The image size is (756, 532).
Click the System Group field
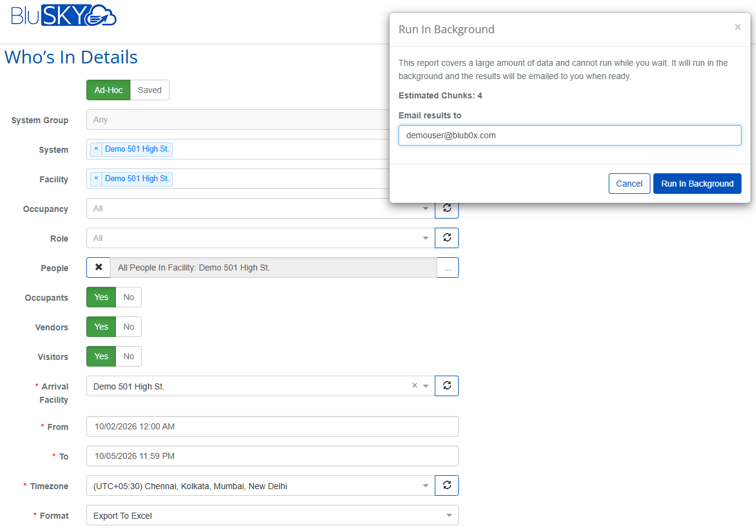tap(239, 120)
